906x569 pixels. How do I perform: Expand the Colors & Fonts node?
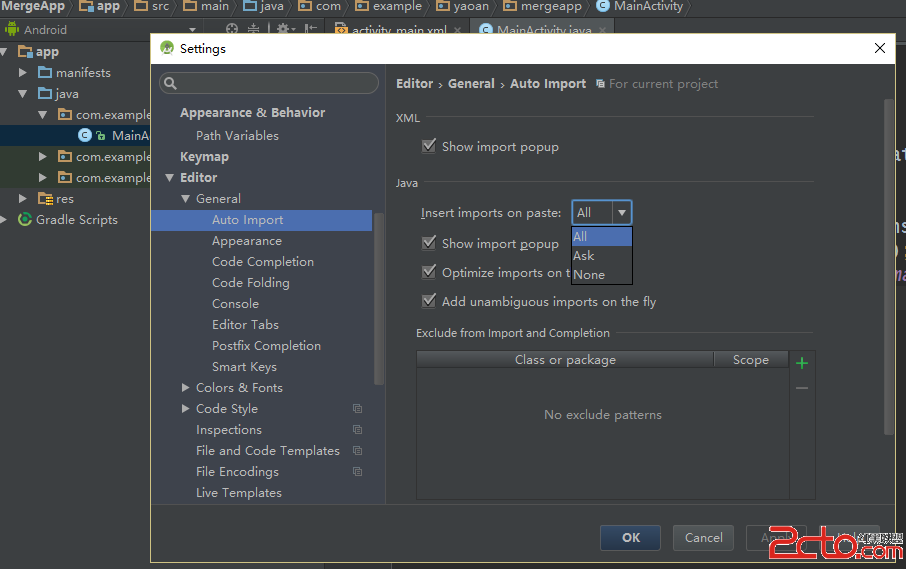pyautogui.click(x=185, y=388)
